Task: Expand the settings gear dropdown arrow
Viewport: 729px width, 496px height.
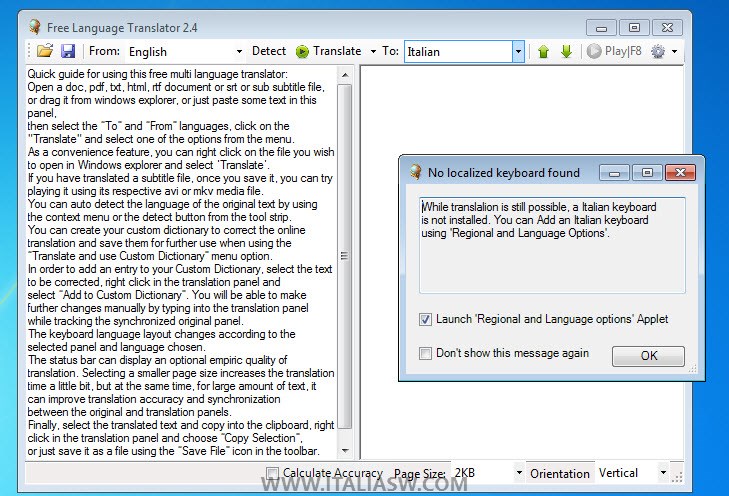Action: (675, 52)
